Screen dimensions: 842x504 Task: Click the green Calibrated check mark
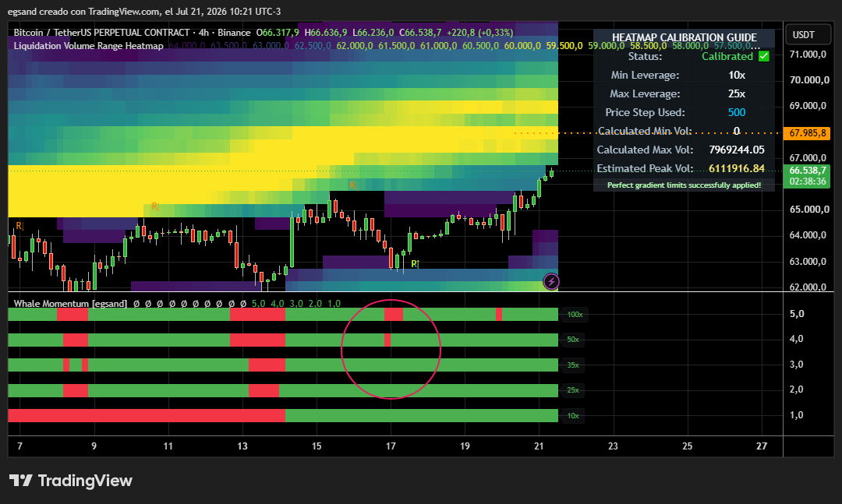pyautogui.click(x=763, y=56)
